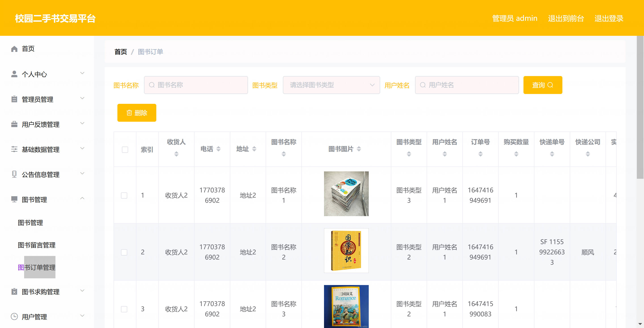Image resolution: width=644 pixels, height=328 pixels.
Task: Click sort arrows under 图书名称 header
Action: 284,154
